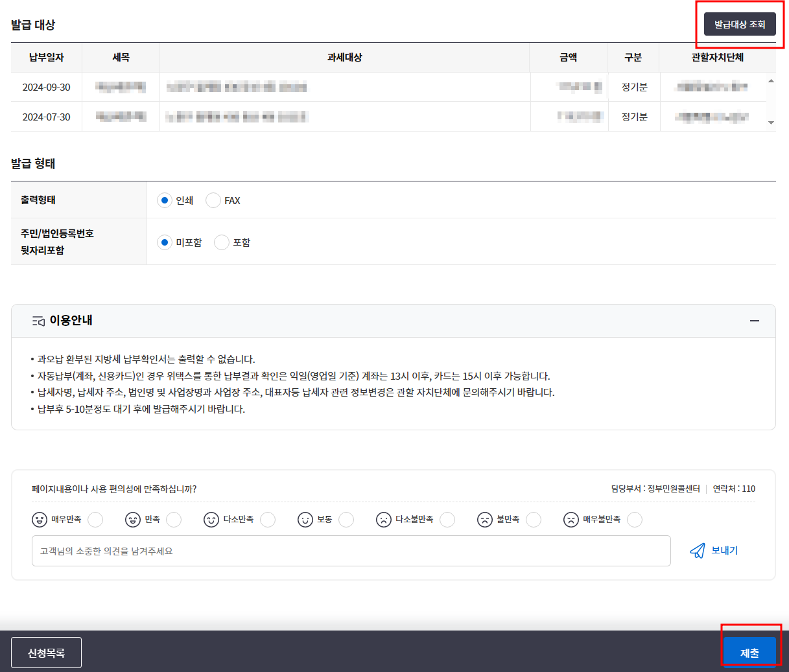This screenshot has height=672, width=789.
Task: Click the 발급대상 조회 button
Action: coord(740,24)
